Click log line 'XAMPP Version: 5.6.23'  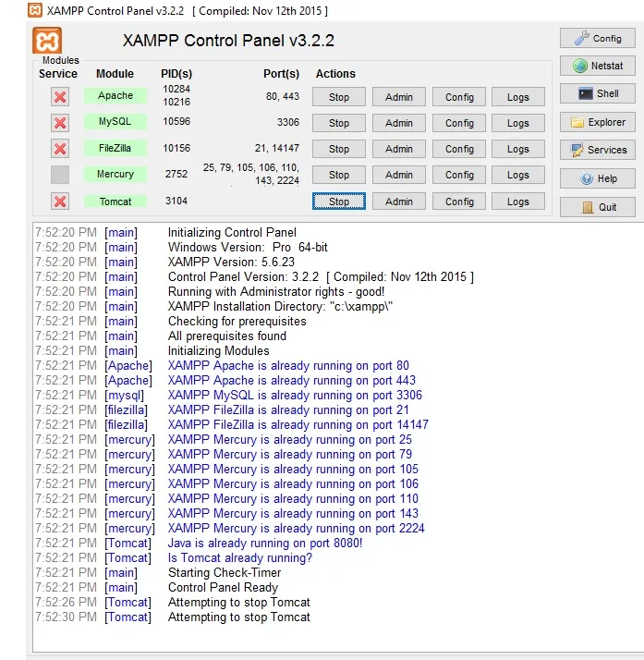(x=231, y=262)
